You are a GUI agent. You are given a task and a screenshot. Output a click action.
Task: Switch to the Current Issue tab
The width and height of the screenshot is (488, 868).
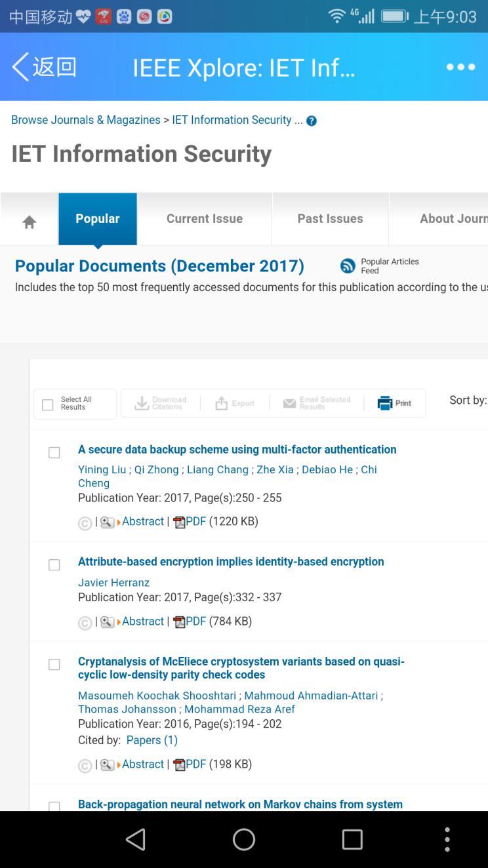[x=205, y=219]
